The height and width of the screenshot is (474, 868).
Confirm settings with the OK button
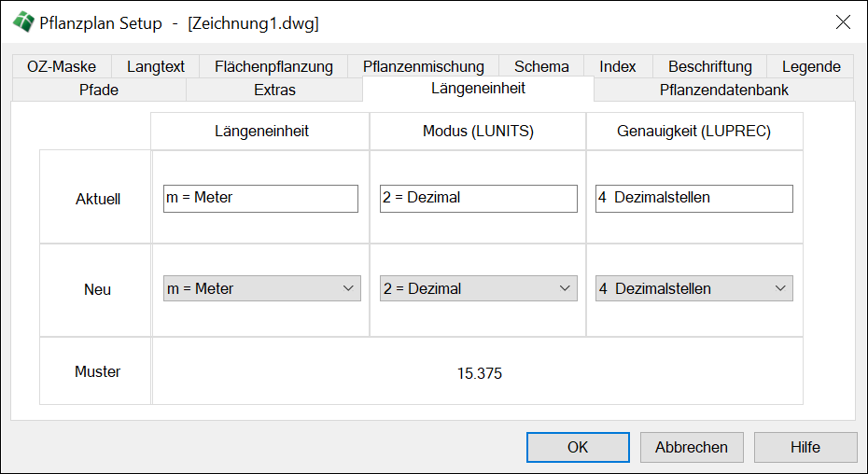pyautogui.click(x=578, y=447)
